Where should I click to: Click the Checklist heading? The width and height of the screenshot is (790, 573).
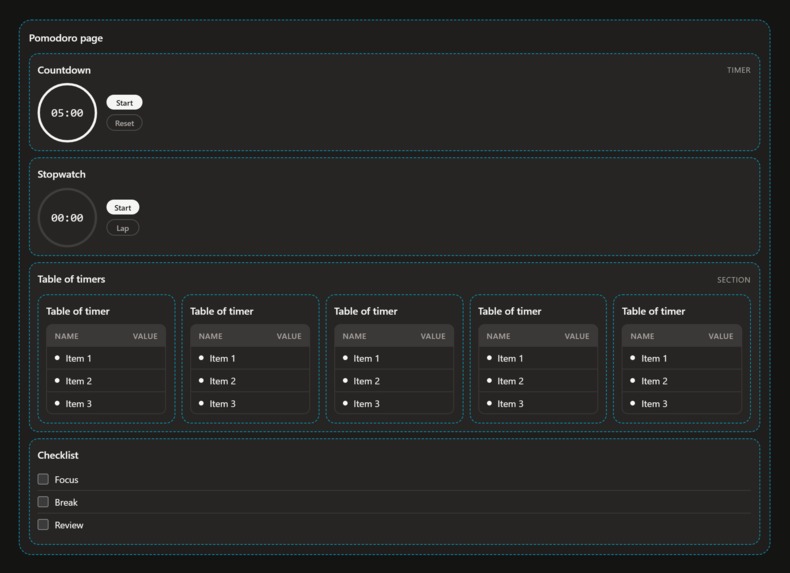[x=58, y=455]
